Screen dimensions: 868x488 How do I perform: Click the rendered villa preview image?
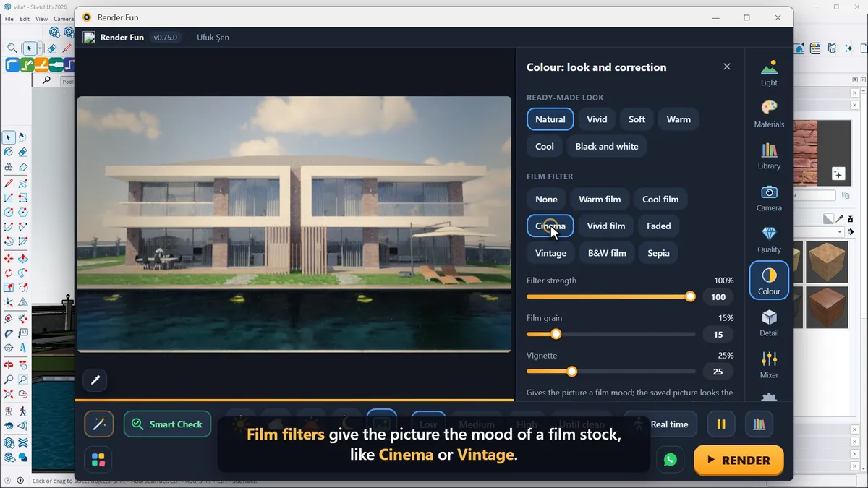[x=294, y=224]
